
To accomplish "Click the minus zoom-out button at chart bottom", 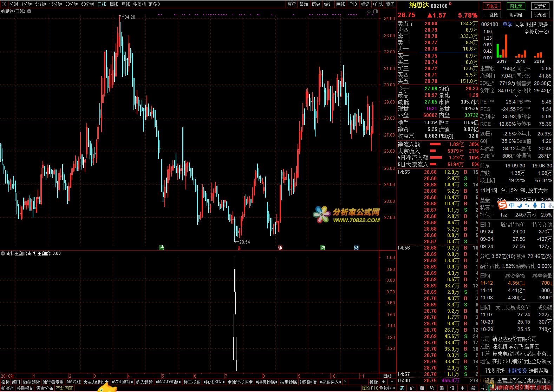I will click(392, 382).
